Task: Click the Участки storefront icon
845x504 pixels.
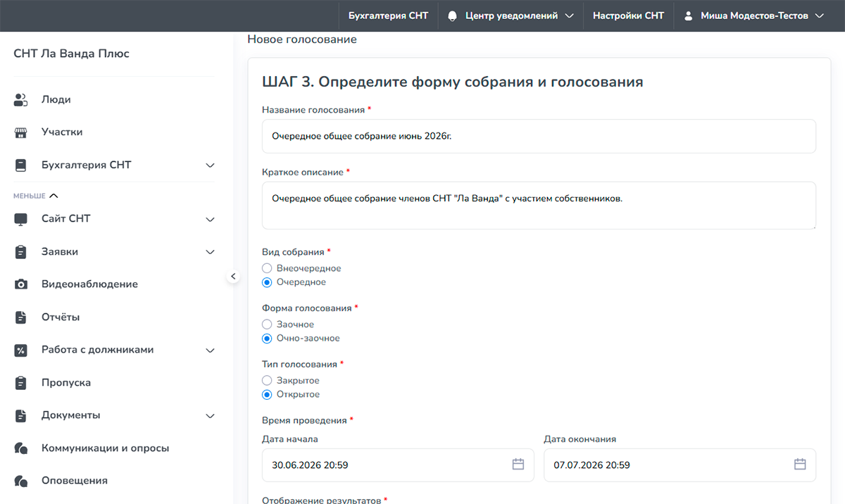Action: tap(21, 132)
